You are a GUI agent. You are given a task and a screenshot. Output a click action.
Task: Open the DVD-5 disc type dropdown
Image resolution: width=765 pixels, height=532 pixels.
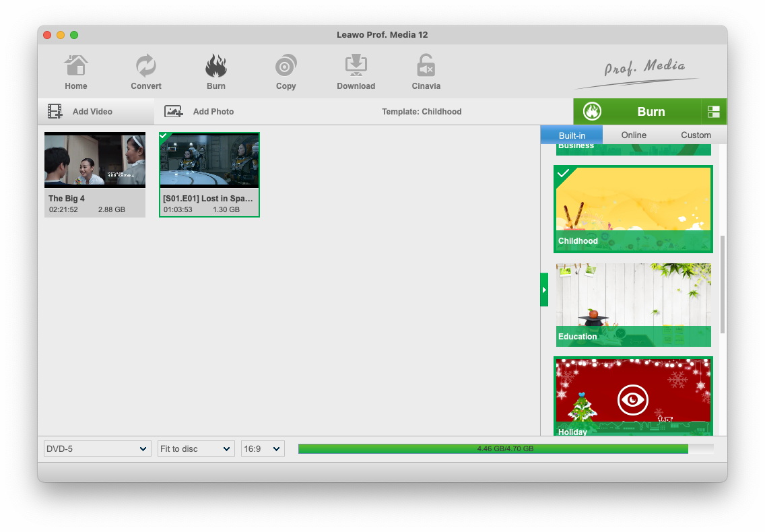tap(97, 448)
